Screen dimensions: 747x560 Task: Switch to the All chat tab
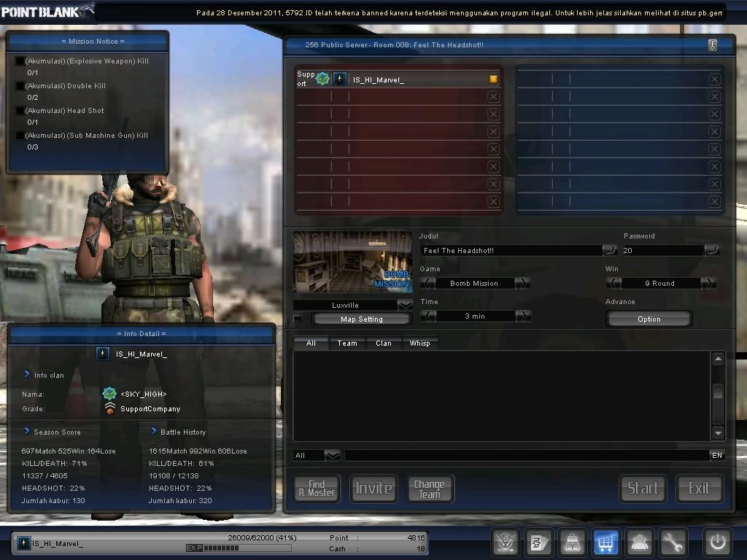coord(311,343)
